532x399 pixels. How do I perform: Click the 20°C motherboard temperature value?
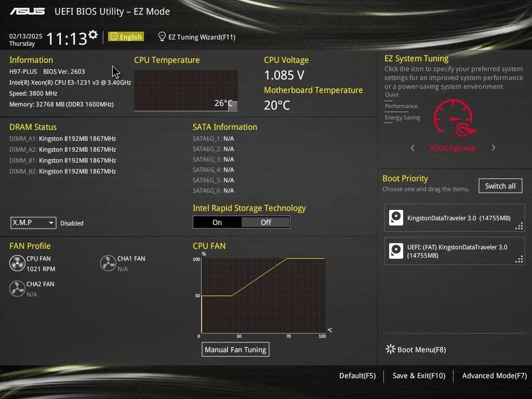click(277, 105)
